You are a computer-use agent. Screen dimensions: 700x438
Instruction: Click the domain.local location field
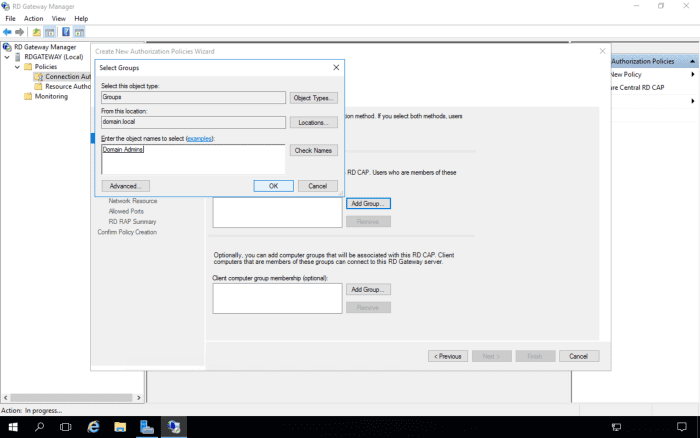pos(193,122)
